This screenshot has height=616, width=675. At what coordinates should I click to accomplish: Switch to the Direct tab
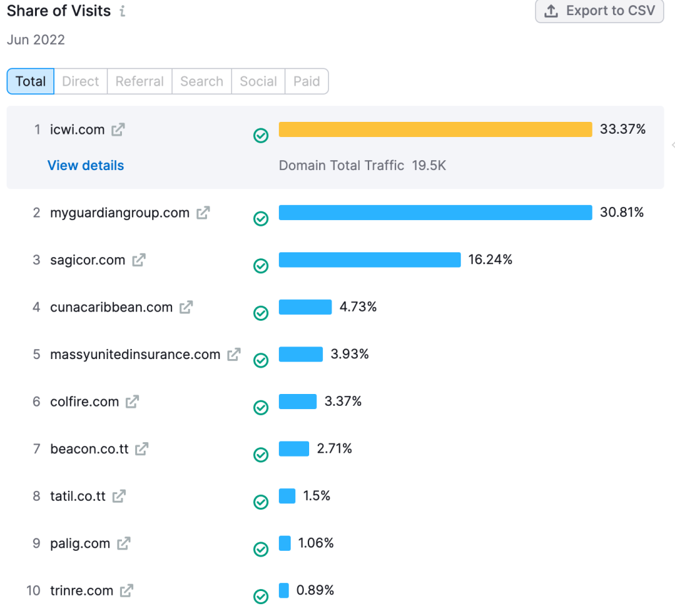[80, 81]
